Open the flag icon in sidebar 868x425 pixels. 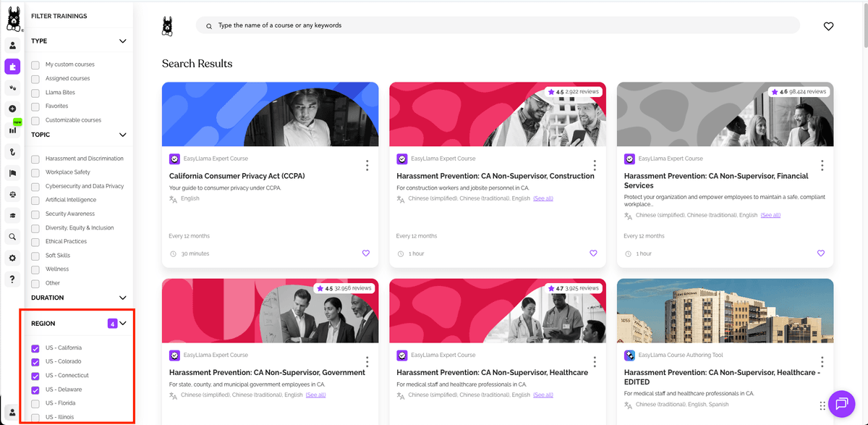click(12, 173)
